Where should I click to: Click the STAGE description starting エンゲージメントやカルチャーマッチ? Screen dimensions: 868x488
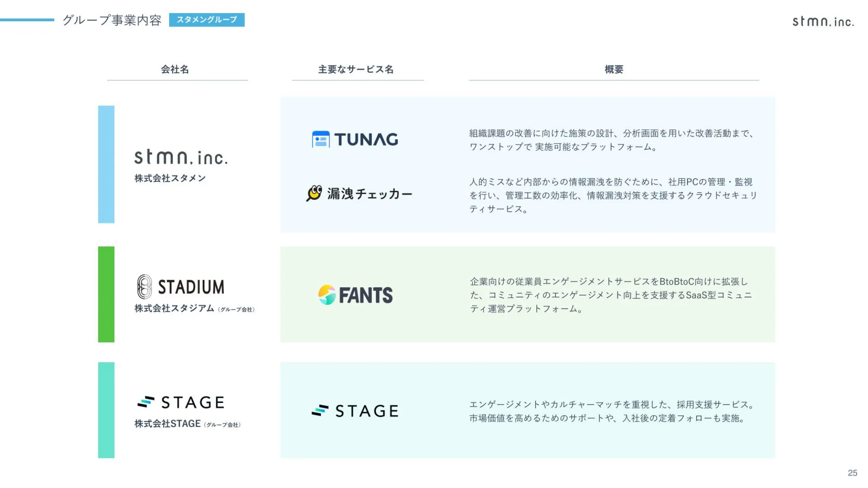pyautogui.click(x=612, y=411)
